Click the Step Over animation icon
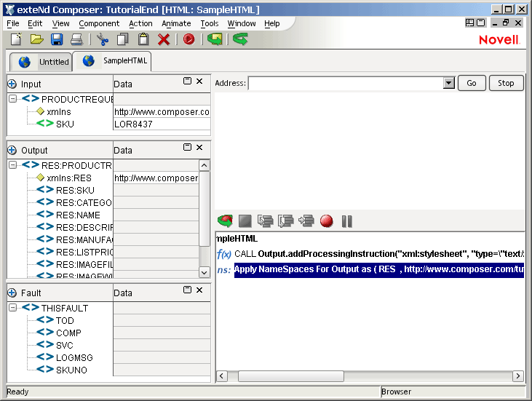This screenshot has width=532, height=401. pos(286,221)
